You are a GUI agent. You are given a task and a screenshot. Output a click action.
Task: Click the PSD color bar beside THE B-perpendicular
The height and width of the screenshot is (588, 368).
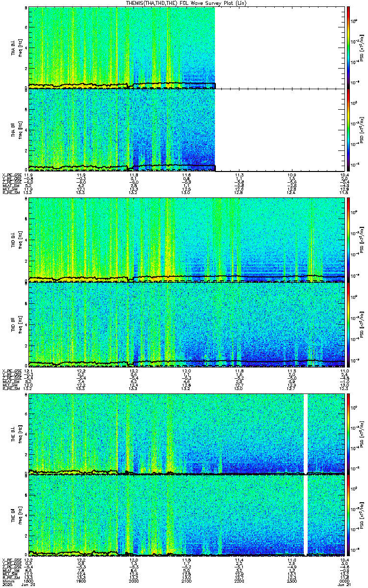click(x=348, y=434)
